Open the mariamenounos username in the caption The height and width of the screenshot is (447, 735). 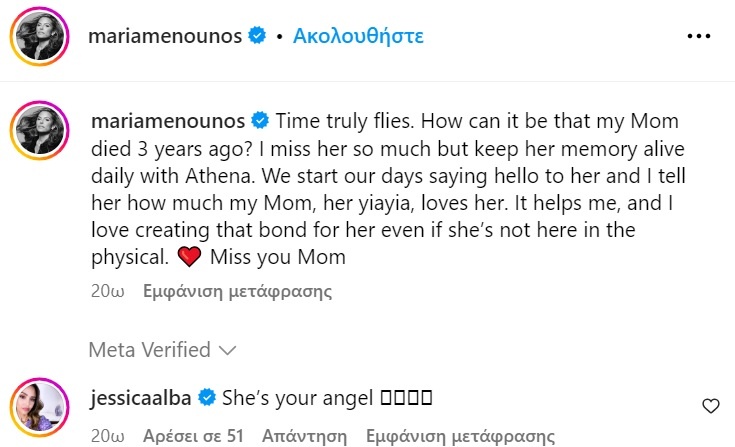click(166, 121)
